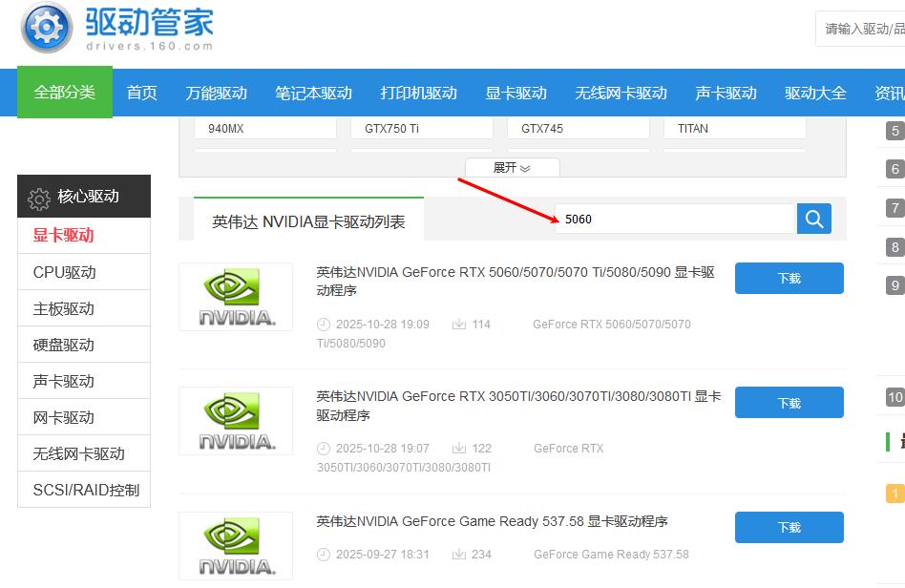Click the NVIDIA logo of RTX 5060 driver
Viewport: 905px width, 588px height.
pyautogui.click(x=236, y=297)
